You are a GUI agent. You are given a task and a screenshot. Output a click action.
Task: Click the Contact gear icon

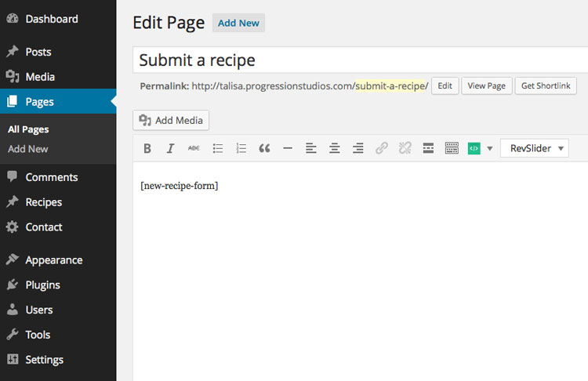tap(13, 227)
